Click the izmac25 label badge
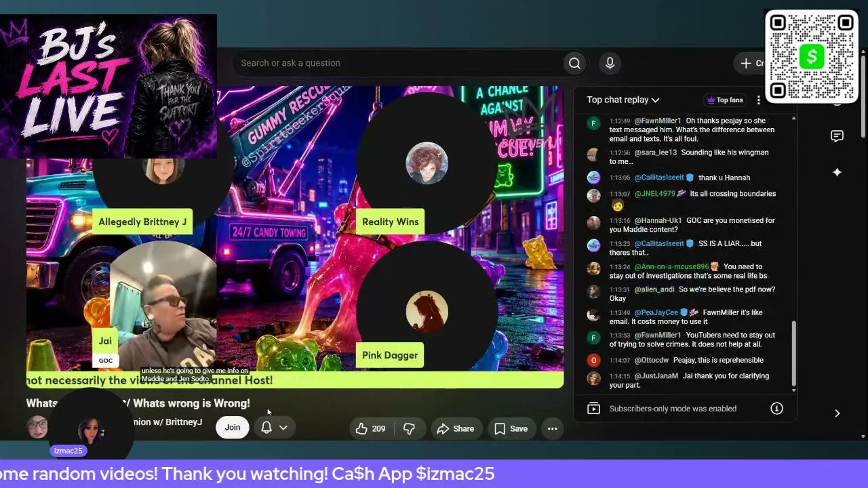This screenshot has height=488, width=868. click(x=68, y=451)
